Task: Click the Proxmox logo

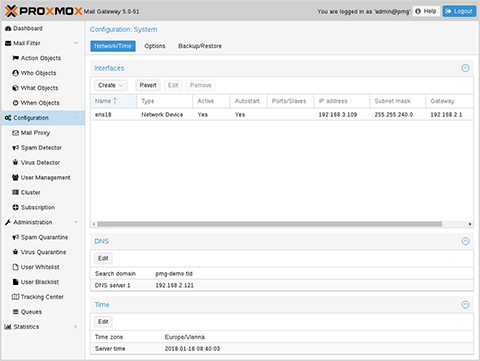Action: (x=43, y=11)
